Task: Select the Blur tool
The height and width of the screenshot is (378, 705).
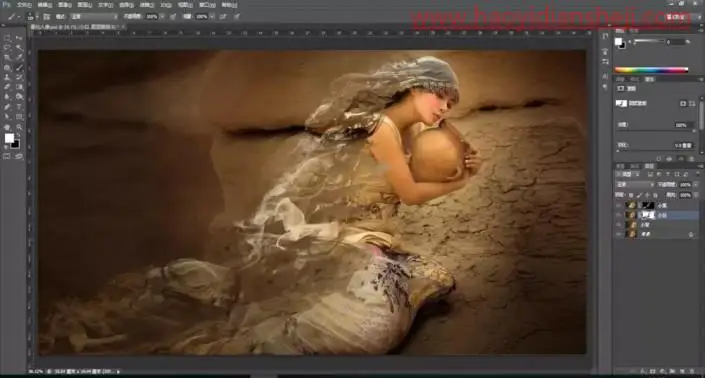Action: point(7,97)
